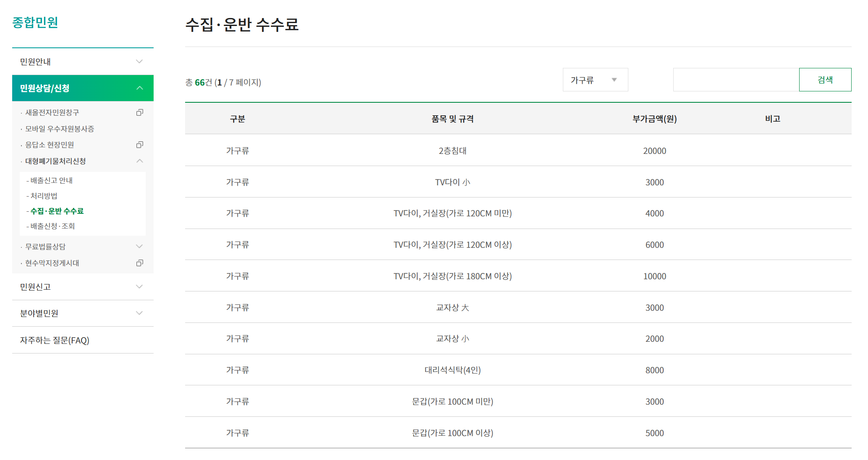Expand the 무료법률상담 submenu chevron
Screen dimensions: 868x460
pyautogui.click(x=140, y=247)
